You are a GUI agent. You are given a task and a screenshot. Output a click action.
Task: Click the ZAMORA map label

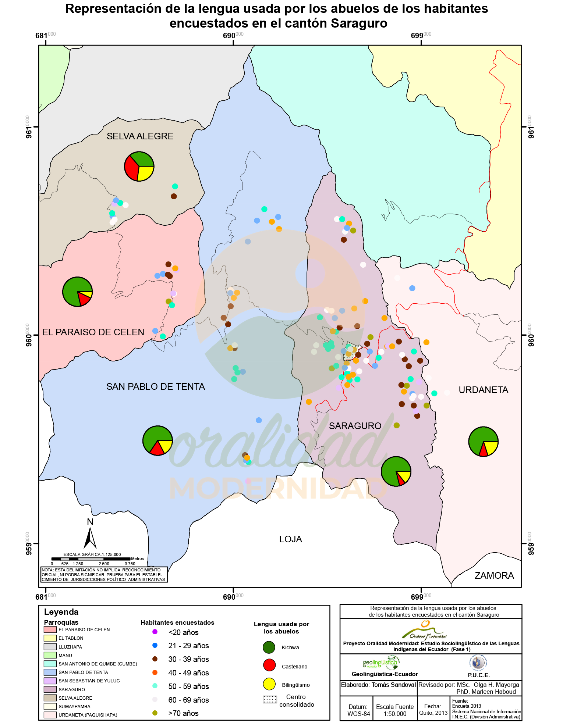click(x=494, y=575)
